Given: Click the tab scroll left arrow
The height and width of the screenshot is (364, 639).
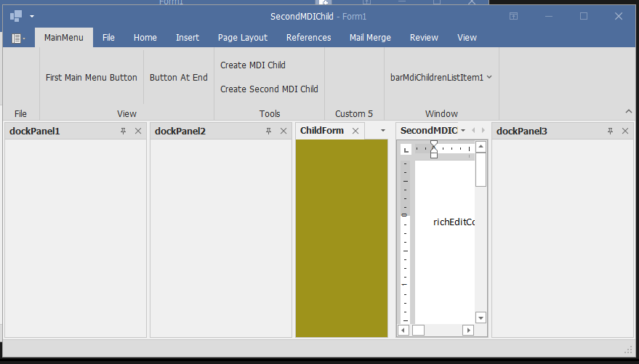Looking at the screenshot, I should (473, 130).
